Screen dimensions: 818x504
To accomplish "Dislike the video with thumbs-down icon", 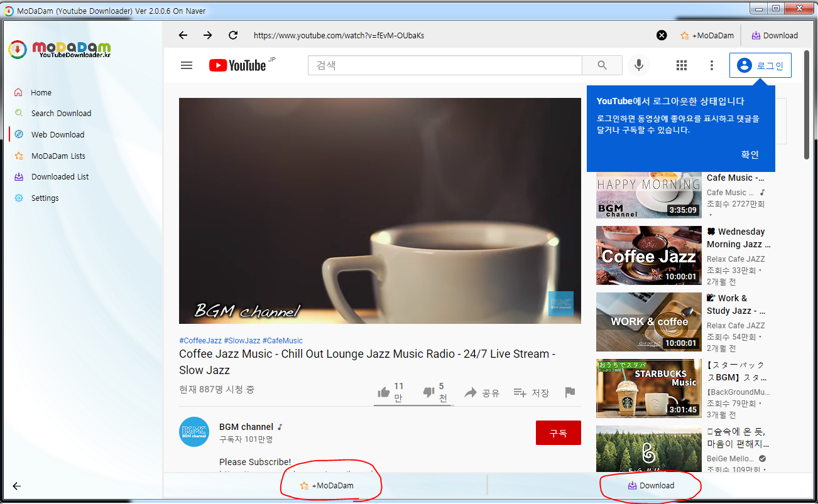I will 428,392.
